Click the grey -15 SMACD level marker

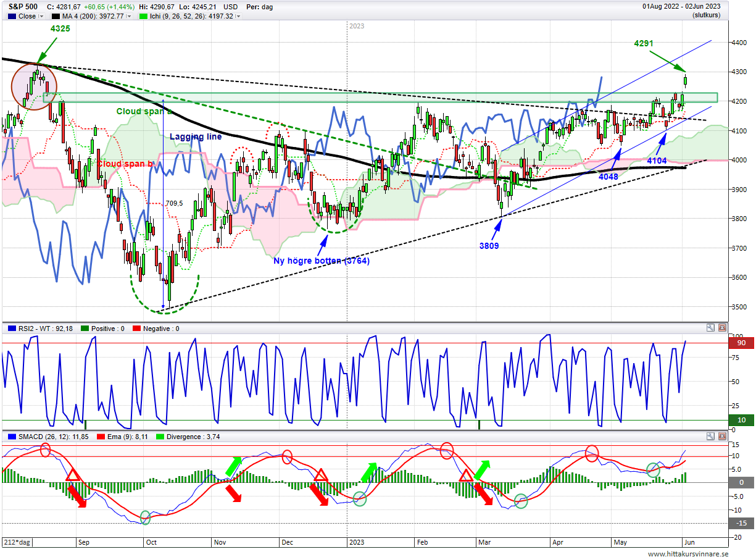point(741,524)
